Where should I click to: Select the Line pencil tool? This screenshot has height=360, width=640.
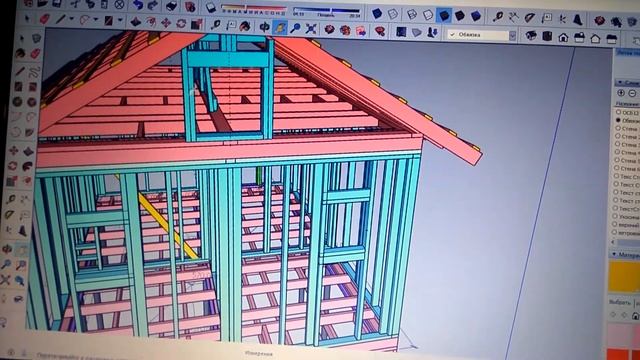[x=60, y=19]
